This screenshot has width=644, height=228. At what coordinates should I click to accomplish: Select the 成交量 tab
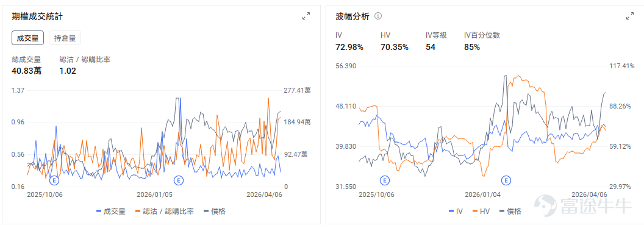pos(27,38)
